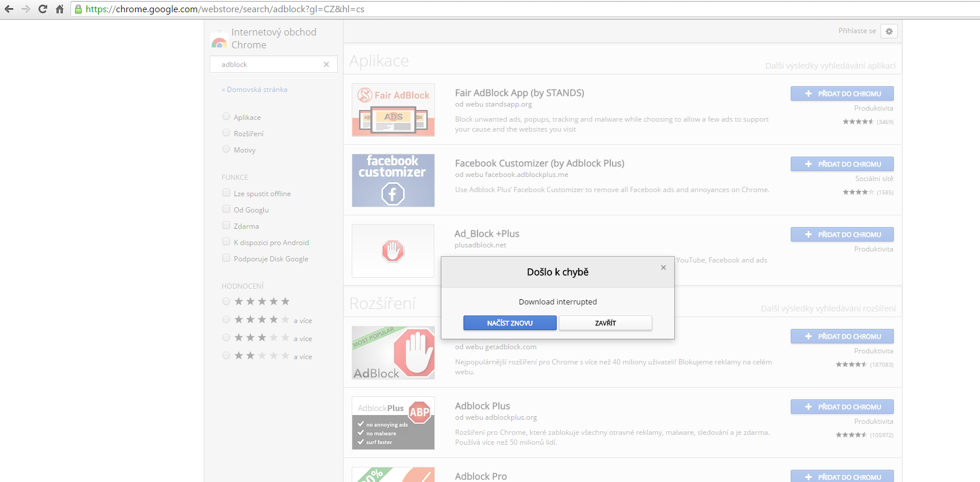The height and width of the screenshot is (482, 980).
Task: Check K dispozici pro Android
Action: pyautogui.click(x=226, y=242)
